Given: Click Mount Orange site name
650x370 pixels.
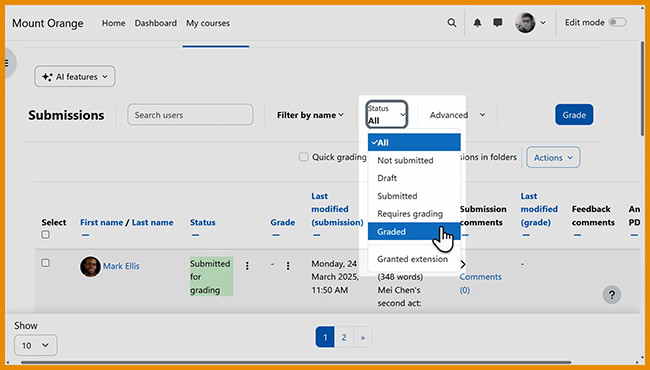Looking at the screenshot, I should [x=48, y=23].
